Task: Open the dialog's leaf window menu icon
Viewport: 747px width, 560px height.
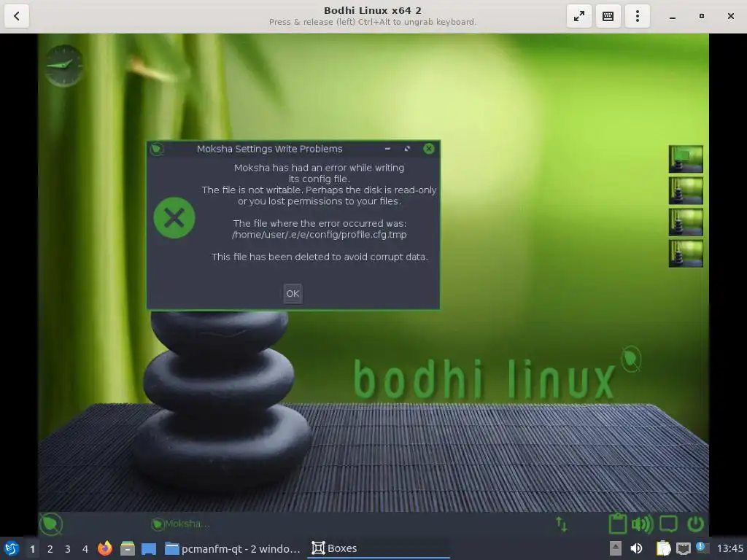Action: pos(157,149)
